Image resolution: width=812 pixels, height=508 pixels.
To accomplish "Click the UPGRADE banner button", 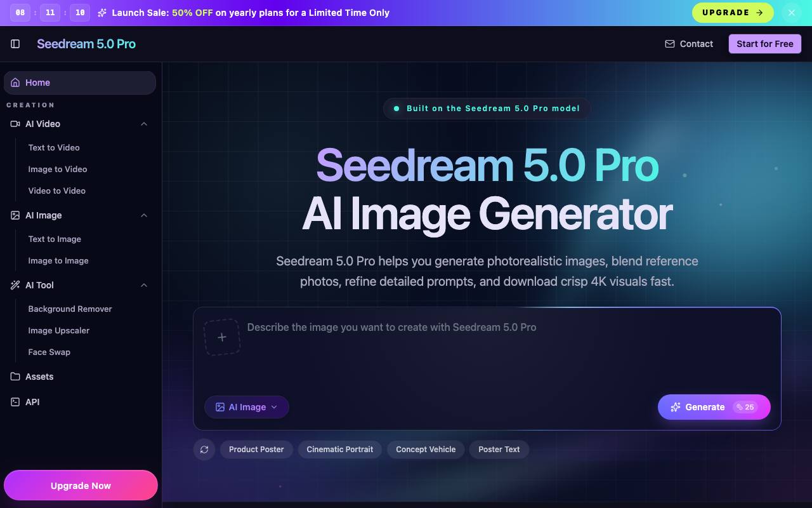I will point(733,13).
